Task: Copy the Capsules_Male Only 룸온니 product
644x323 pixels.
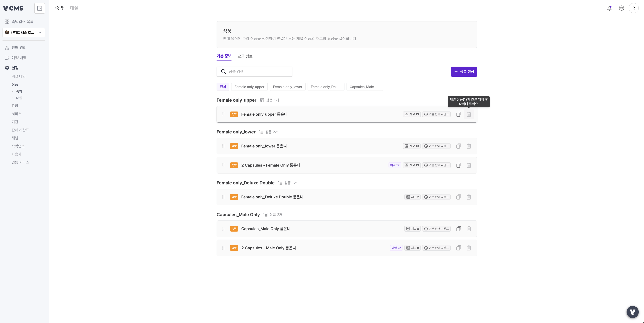Action: [458, 229]
